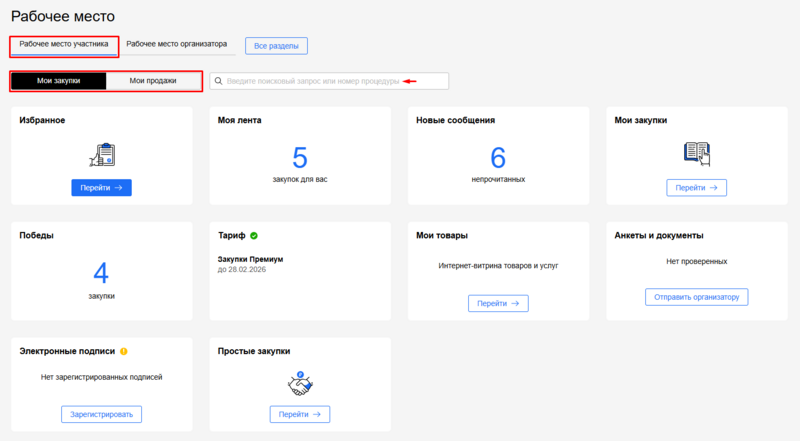Select the Мои закупки toggle segment
This screenshot has width=800, height=441.
point(59,81)
